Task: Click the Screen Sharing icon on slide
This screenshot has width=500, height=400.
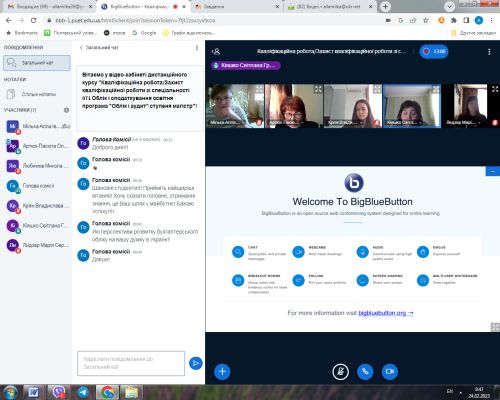Action: point(362,280)
